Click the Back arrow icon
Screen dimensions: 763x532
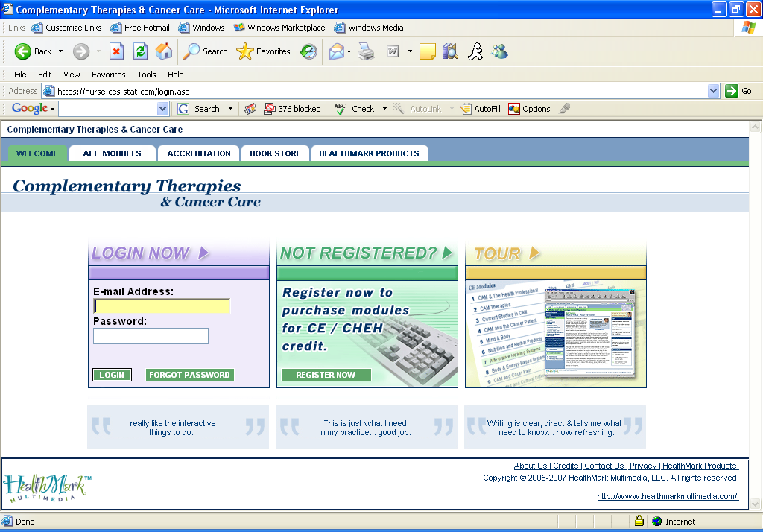pyautogui.click(x=22, y=51)
